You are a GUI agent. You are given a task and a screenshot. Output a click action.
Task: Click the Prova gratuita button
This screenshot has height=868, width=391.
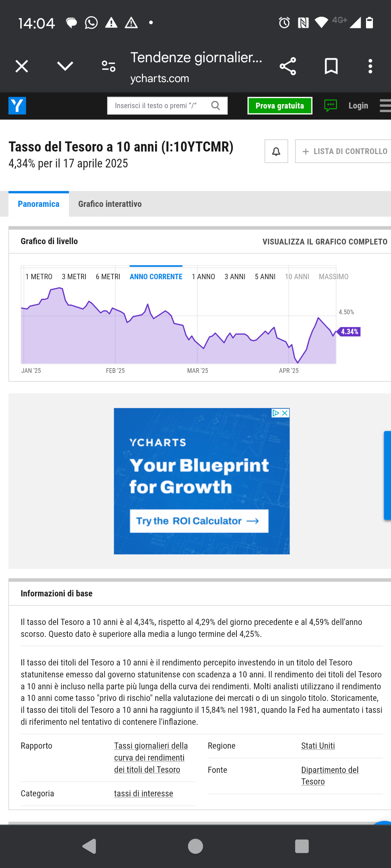(x=280, y=106)
